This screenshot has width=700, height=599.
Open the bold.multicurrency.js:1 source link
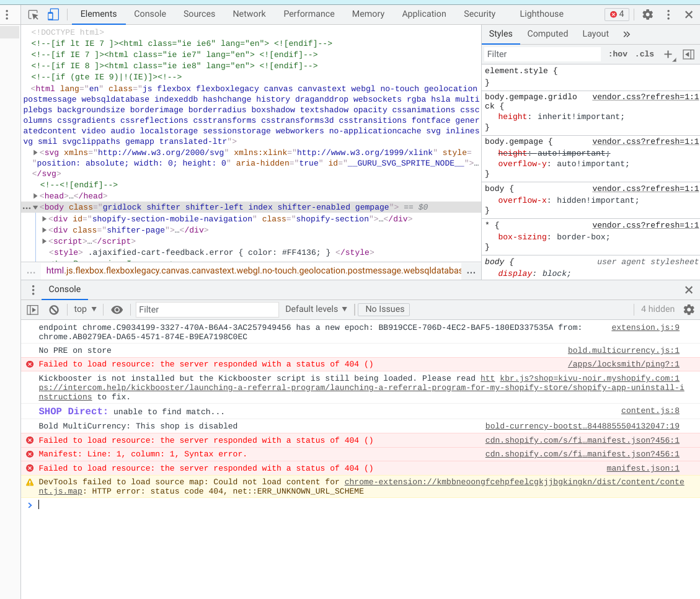623,351
